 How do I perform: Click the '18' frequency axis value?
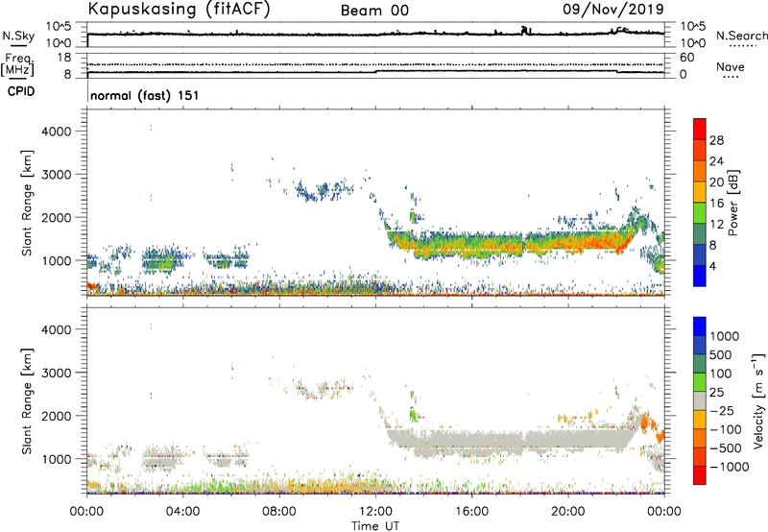(64, 58)
